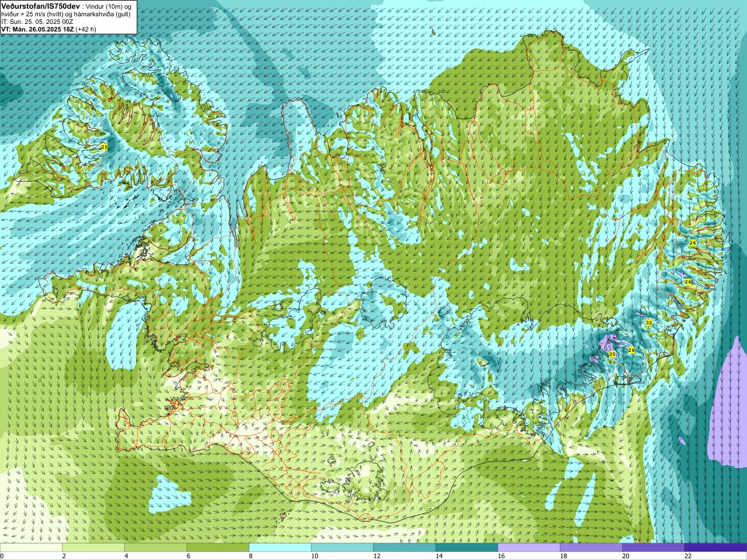Click the legend scale label '22'
The image size is (747, 560).
pyautogui.click(x=688, y=556)
